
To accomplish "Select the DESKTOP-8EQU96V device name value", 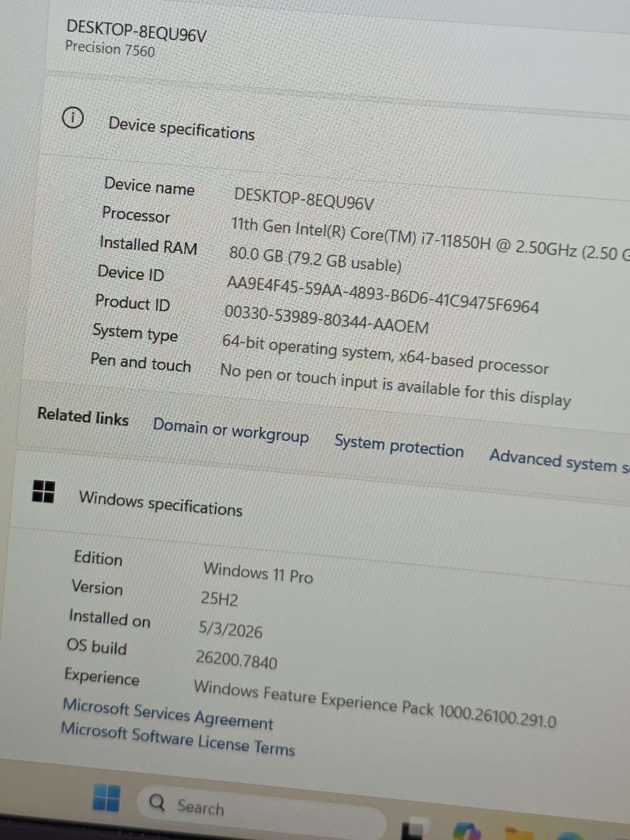I will click(x=304, y=198).
